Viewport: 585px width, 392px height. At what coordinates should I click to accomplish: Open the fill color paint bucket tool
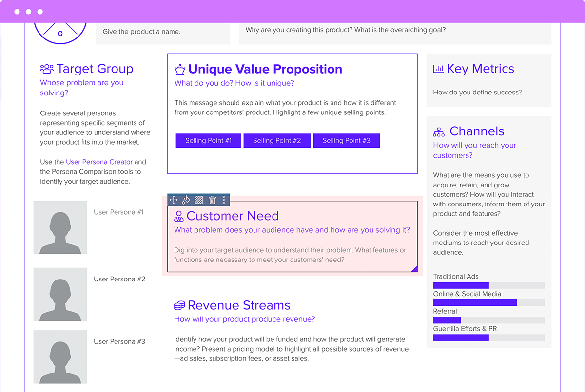[x=186, y=200]
